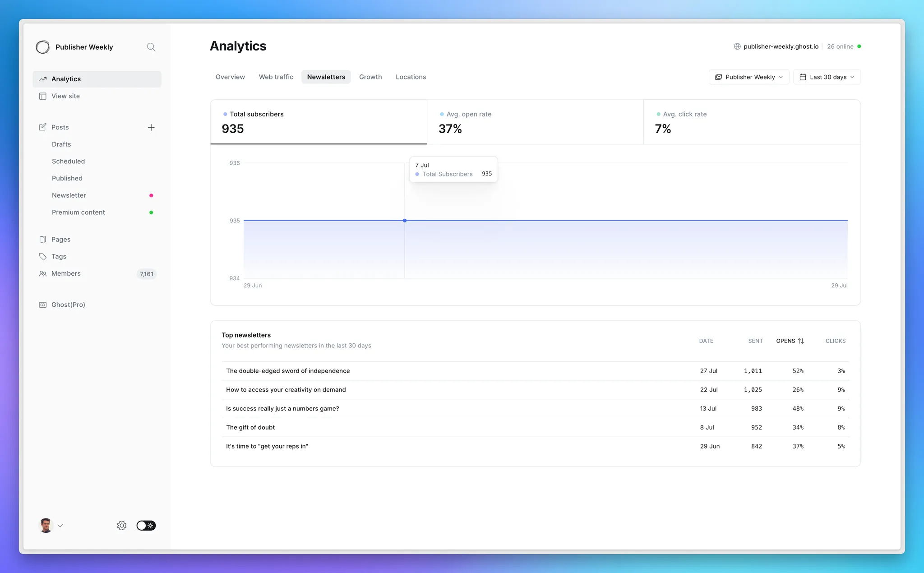The image size is (924, 573).
Task: Open settings via the gear icon
Action: click(x=122, y=526)
